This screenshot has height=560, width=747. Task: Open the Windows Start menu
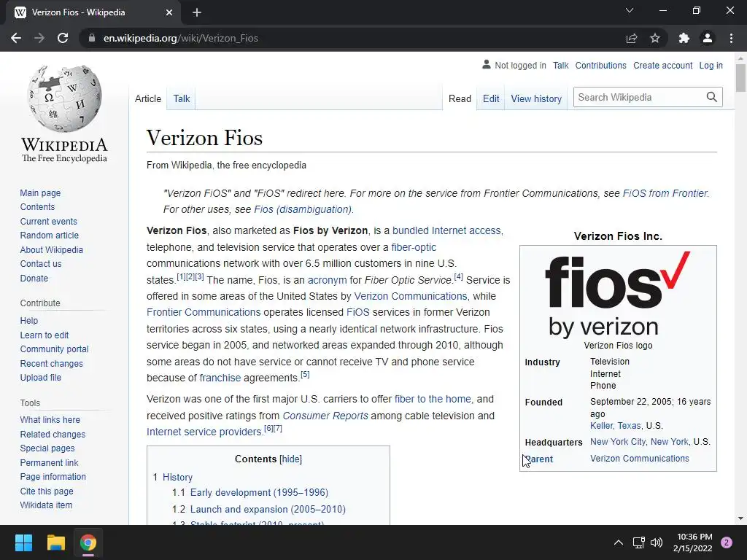tap(23, 542)
